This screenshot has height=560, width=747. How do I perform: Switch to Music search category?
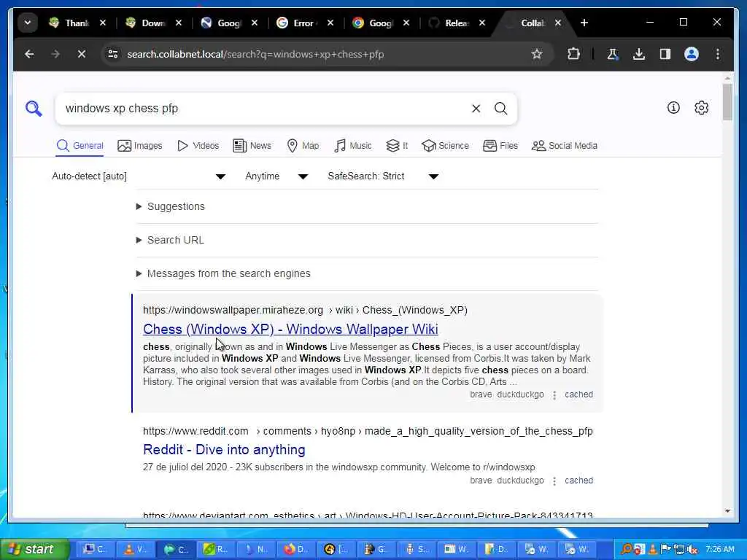353,146
